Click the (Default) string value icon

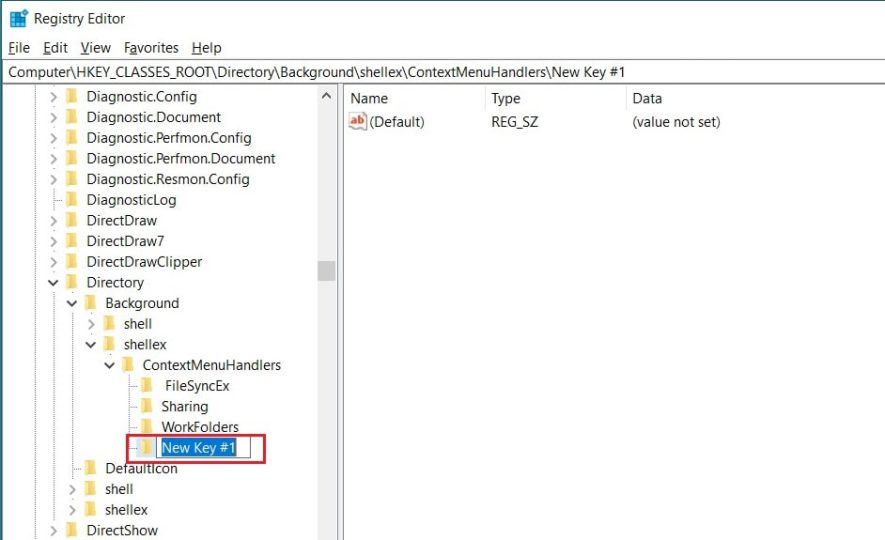[x=358, y=121]
